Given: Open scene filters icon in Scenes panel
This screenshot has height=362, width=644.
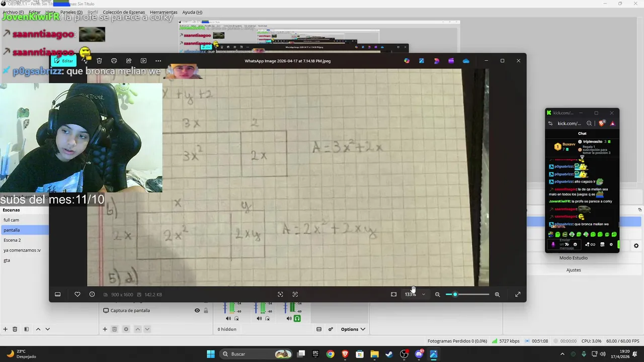Looking at the screenshot, I should 26,329.
